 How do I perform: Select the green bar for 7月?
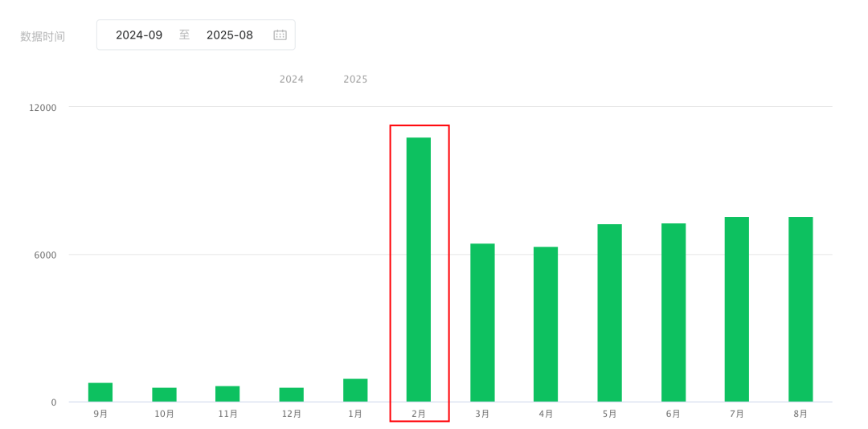click(x=737, y=309)
